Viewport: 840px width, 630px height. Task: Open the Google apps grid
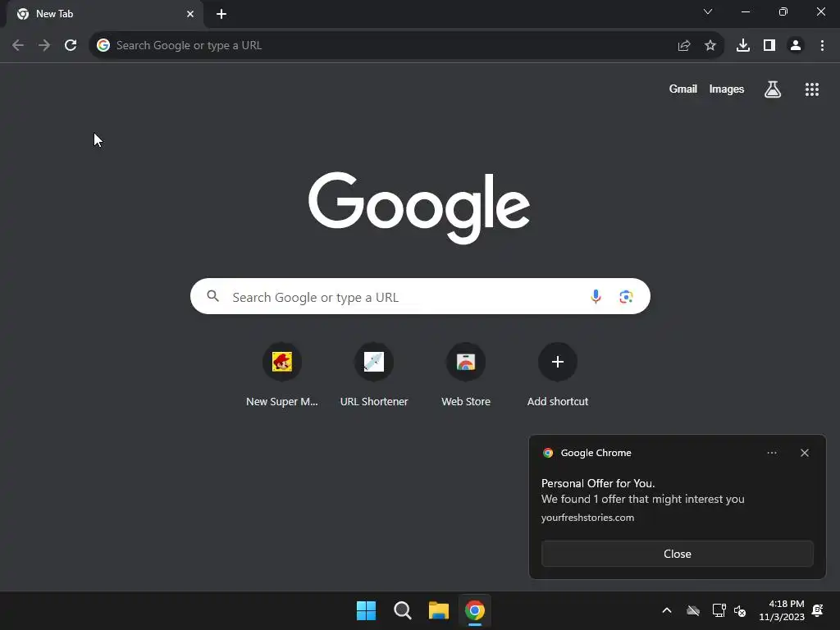pos(812,89)
